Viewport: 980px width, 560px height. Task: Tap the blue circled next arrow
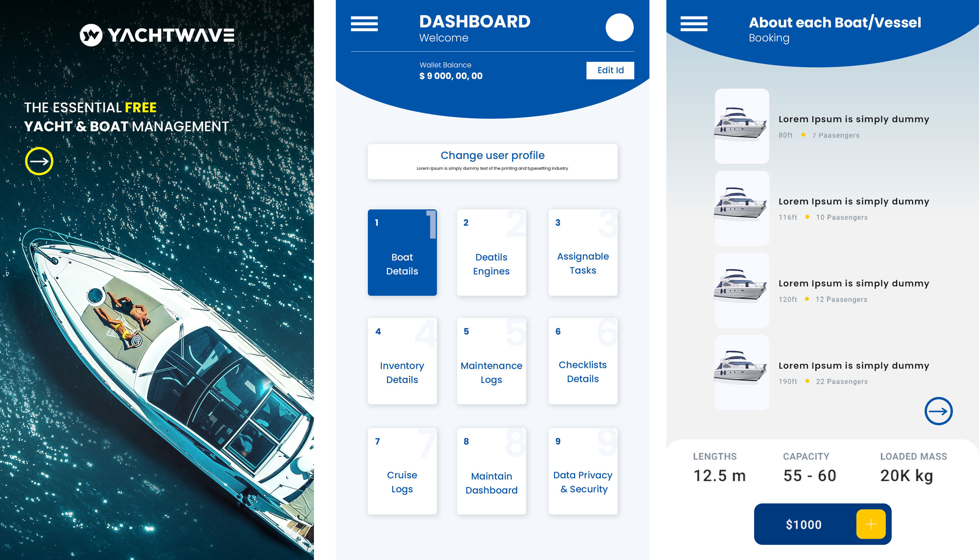[x=938, y=411]
